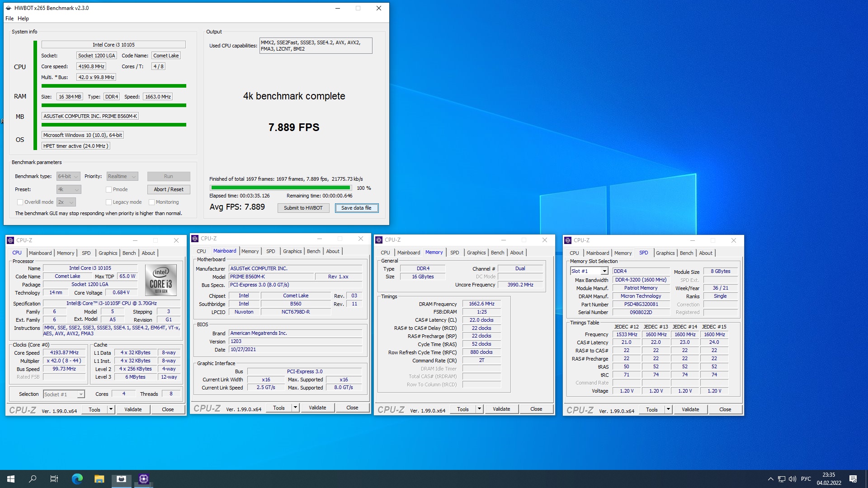
Task: Click the Used CPU capabilities text box
Action: [316, 46]
